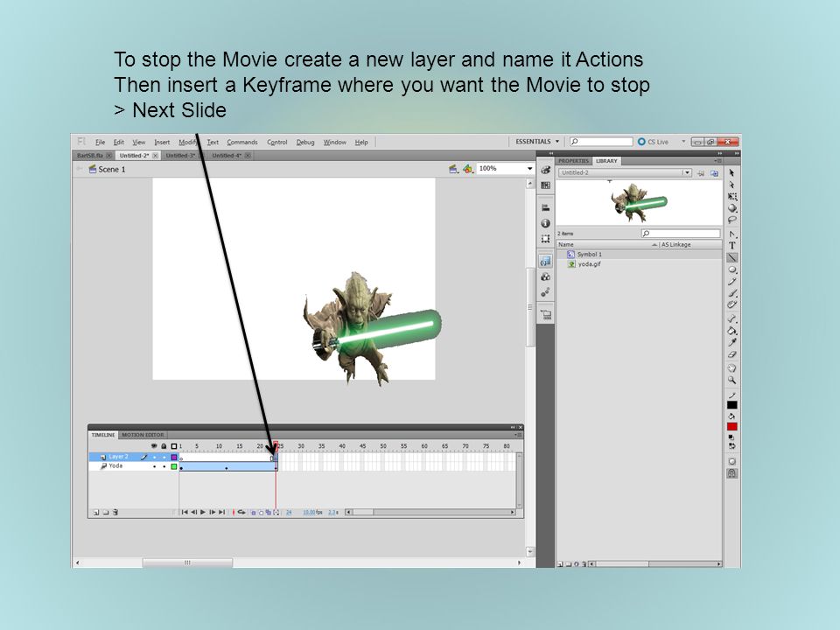Select the Lasso tool

tap(731, 220)
